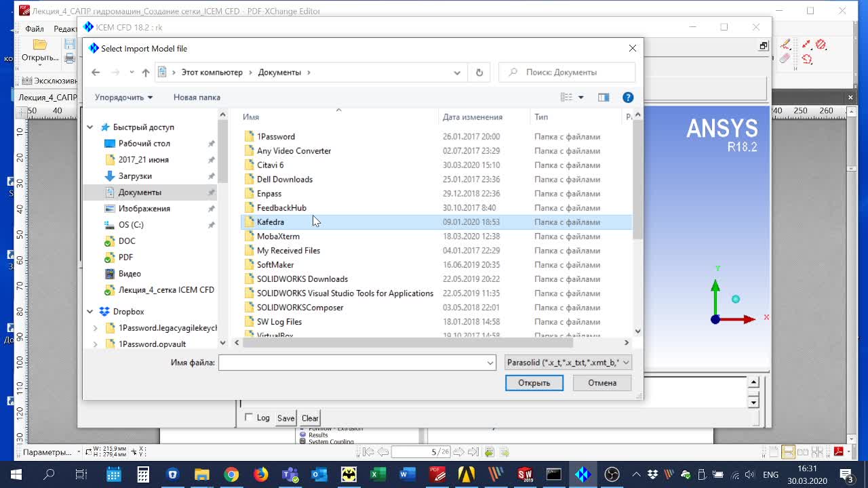Open the Файл menu in PDF-XChange
This screenshot has height=488, width=868.
tap(35, 29)
